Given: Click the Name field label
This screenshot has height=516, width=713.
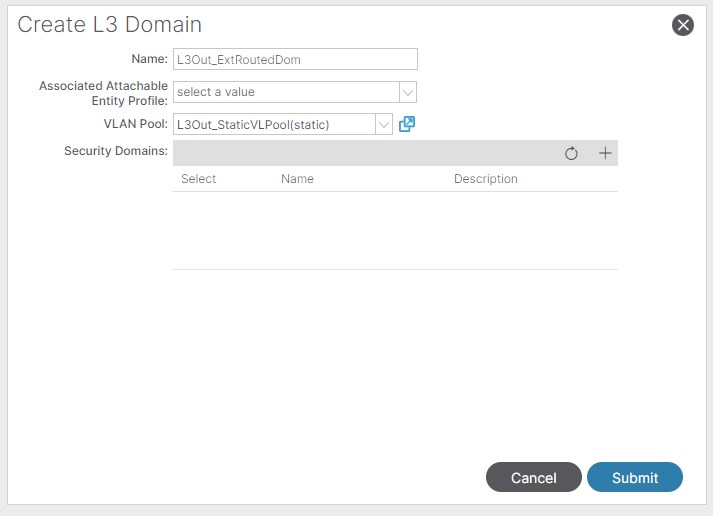Looking at the screenshot, I should [x=149, y=59].
